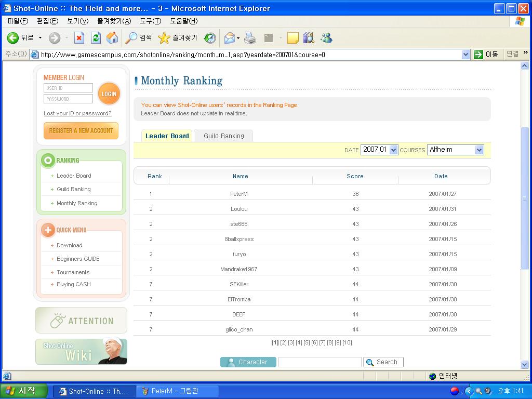Image resolution: width=532 pixels, height=399 pixels.
Task: Click the Mail envelope toolbar icon
Action: coord(230,38)
